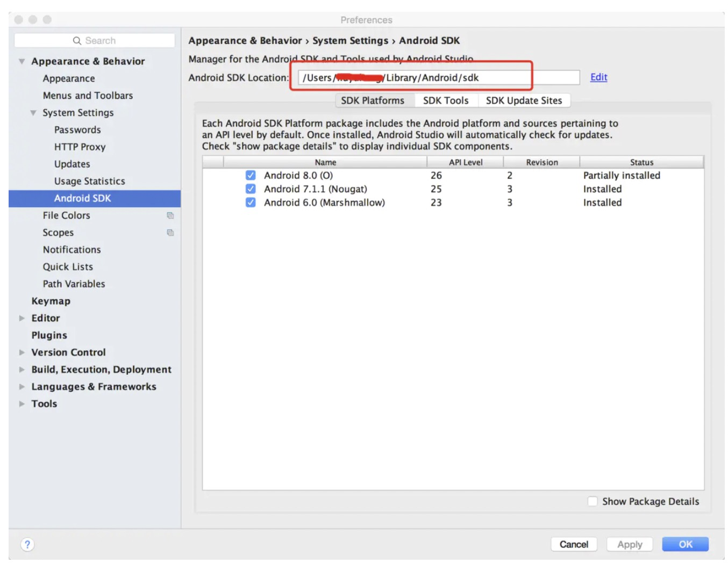Uncheck the Android 6.0 (Marshmallow) checkbox
The width and height of the screenshot is (728, 563).
[251, 203]
